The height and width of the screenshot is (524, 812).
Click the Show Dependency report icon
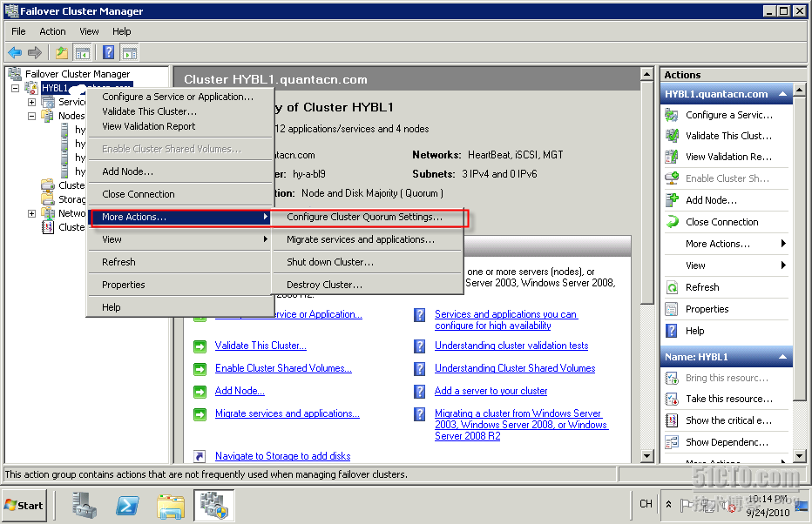pos(672,442)
